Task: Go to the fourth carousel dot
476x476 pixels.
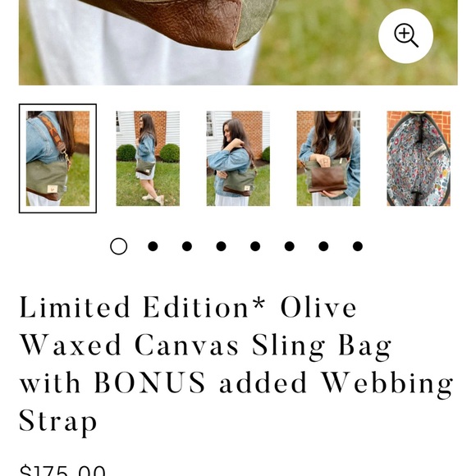Action: [221, 246]
